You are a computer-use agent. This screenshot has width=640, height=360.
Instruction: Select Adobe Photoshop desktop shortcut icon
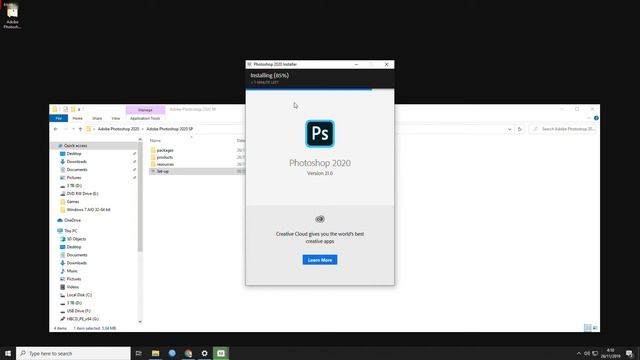[x=12, y=16]
